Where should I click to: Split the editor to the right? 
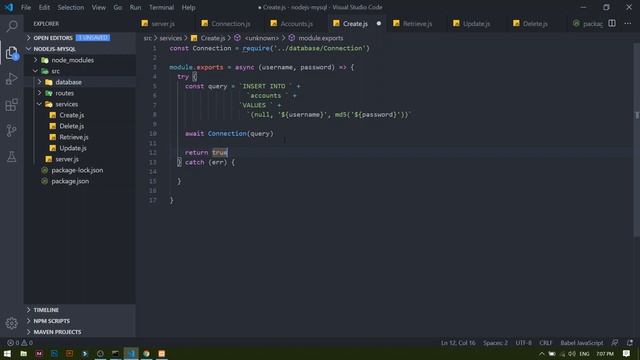point(612,23)
